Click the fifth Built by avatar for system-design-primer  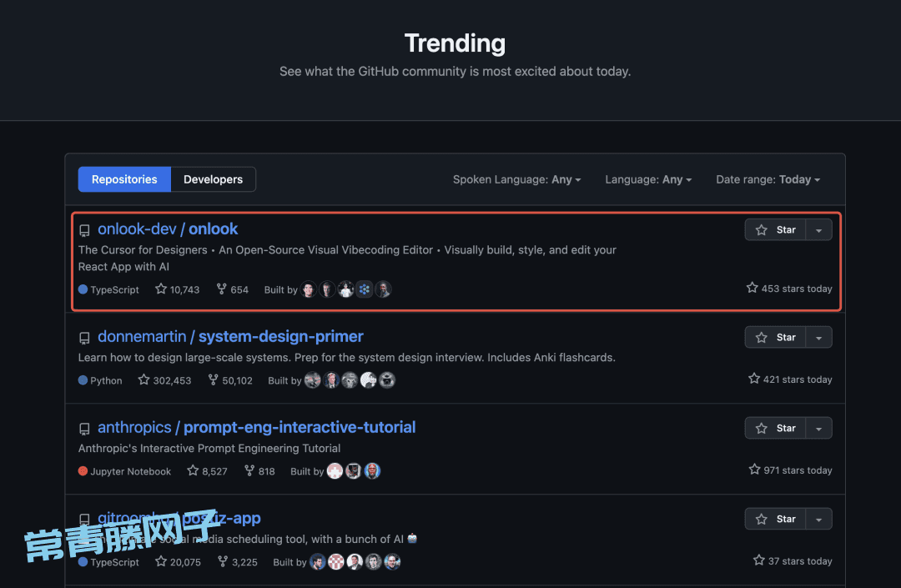click(x=387, y=380)
